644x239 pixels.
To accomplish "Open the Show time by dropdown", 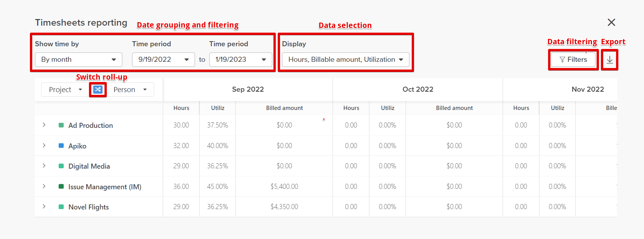I will [x=78, y=59].
